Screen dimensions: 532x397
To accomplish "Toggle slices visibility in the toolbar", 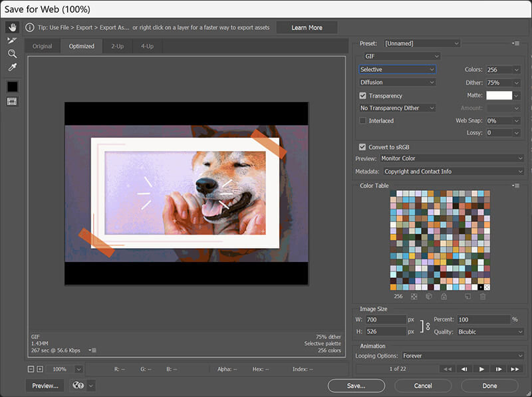I will [12, 101].
